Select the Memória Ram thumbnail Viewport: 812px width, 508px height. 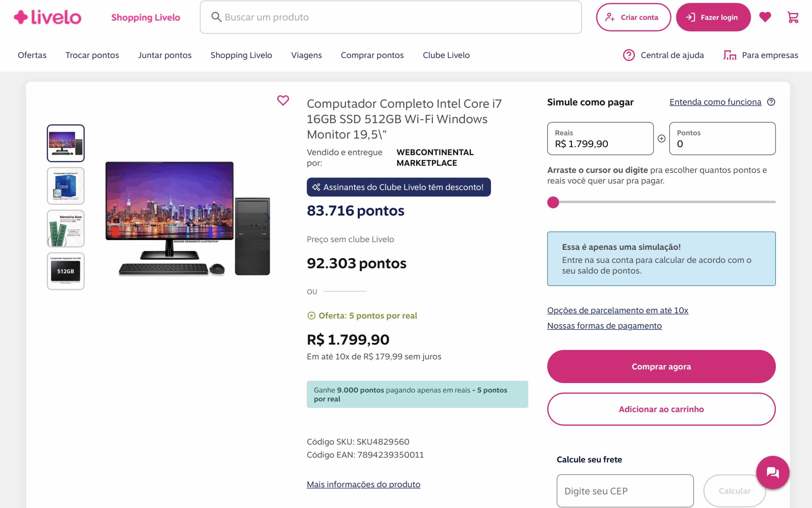(x=66, y=228)
